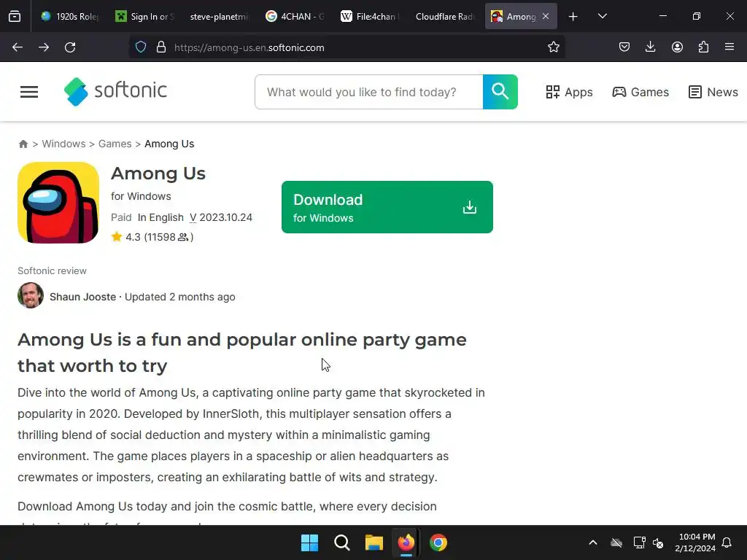The width and height of the screenshot is (747, 560).
Task: Open the Firefox account icon
Action: pos(677,47)
